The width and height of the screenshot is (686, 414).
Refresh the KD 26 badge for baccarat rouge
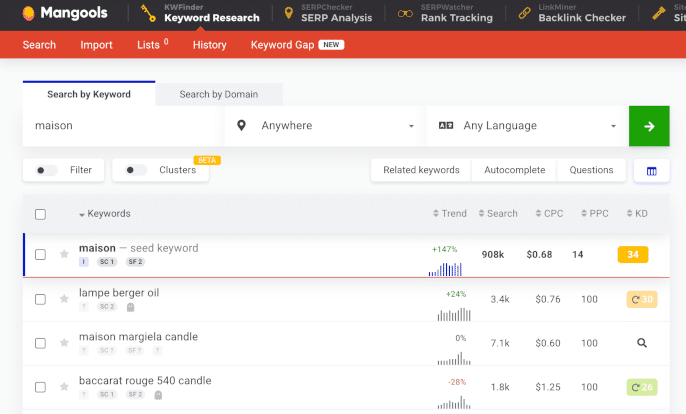click(642, 387)
